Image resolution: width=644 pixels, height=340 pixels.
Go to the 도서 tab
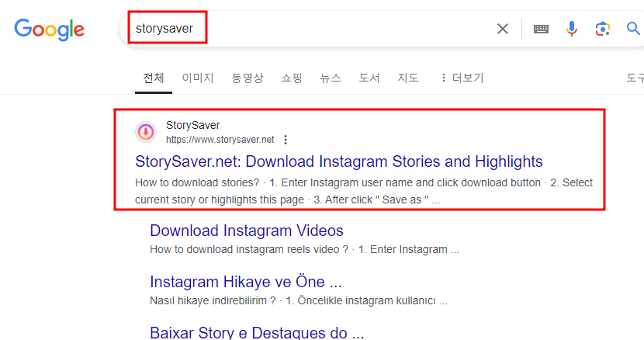pyautogui.click(x=369, y=78)
